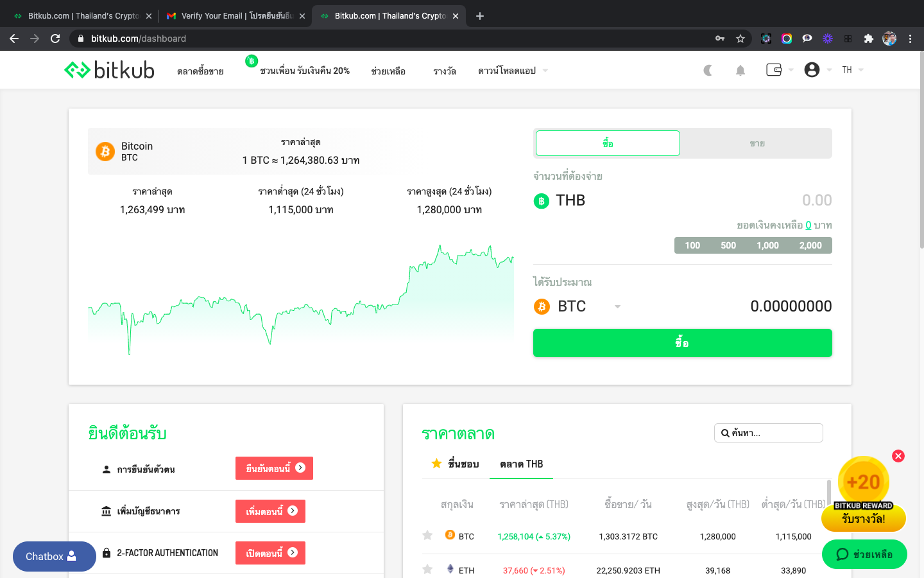Click the Chrome profile avatar
This screenshot has height=578, width=924.
889,39
